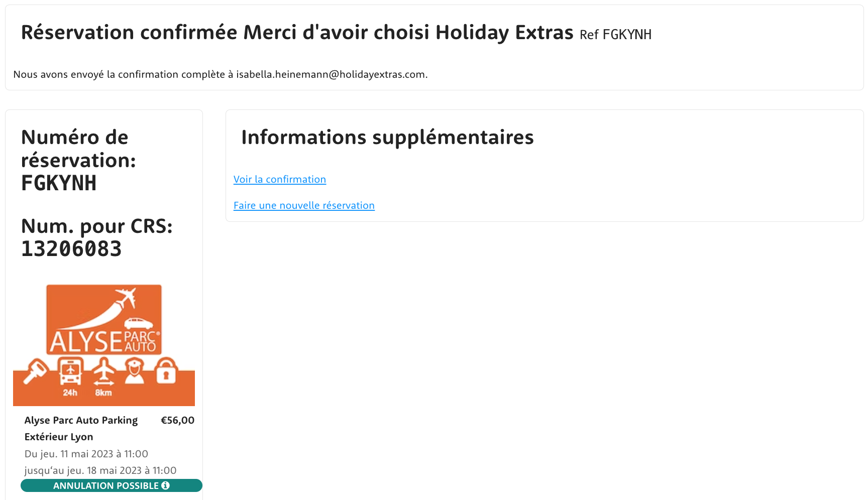
Task: Click the Alyse Parc Auto Parking product name
Action: (x=81, y=420)
